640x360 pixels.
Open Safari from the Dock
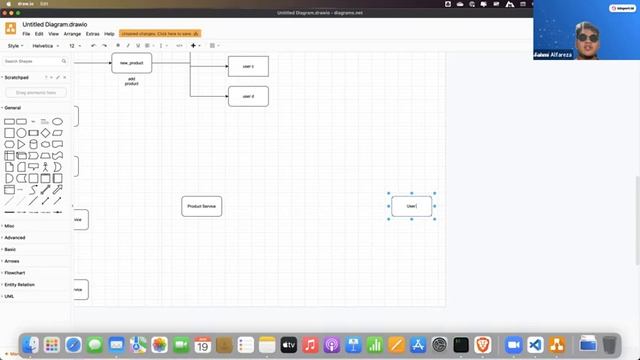tap(73, 345)
